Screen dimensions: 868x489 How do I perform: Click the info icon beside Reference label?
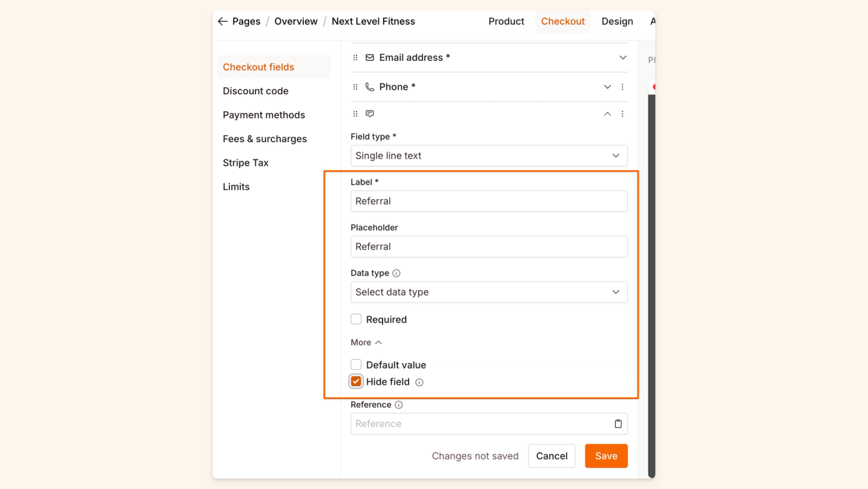399,405
